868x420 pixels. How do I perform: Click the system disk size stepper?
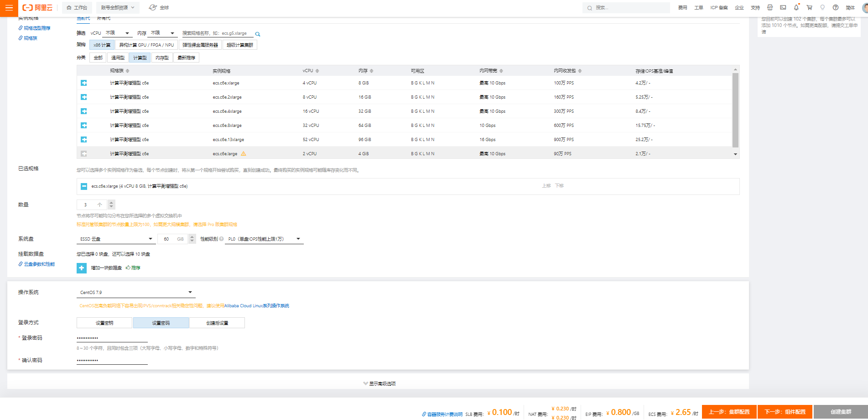pos(192,239)
